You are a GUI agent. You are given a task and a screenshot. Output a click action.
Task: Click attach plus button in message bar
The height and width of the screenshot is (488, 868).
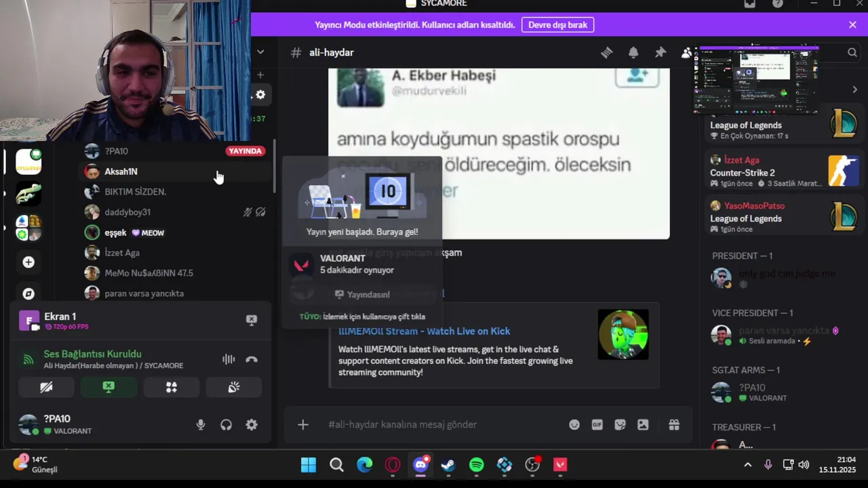pyautogui.click(x=303, y=424)
